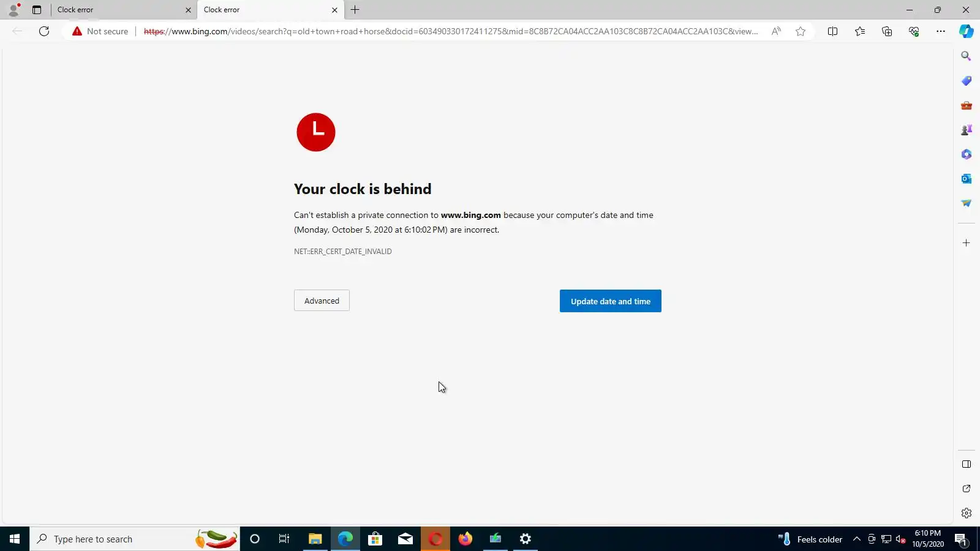Viewport: 980px width, 551px height.
Task: Open Settings and more menu
Action: (941, 31)
